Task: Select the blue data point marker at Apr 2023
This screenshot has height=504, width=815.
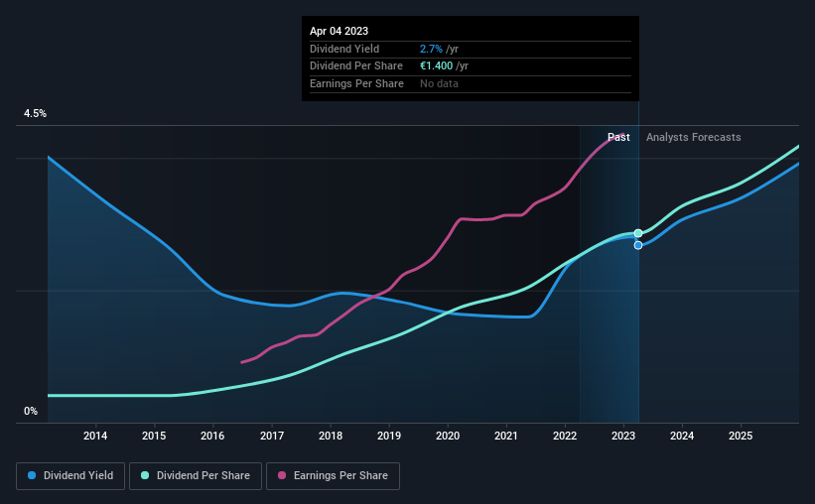Action: point(638,245)
